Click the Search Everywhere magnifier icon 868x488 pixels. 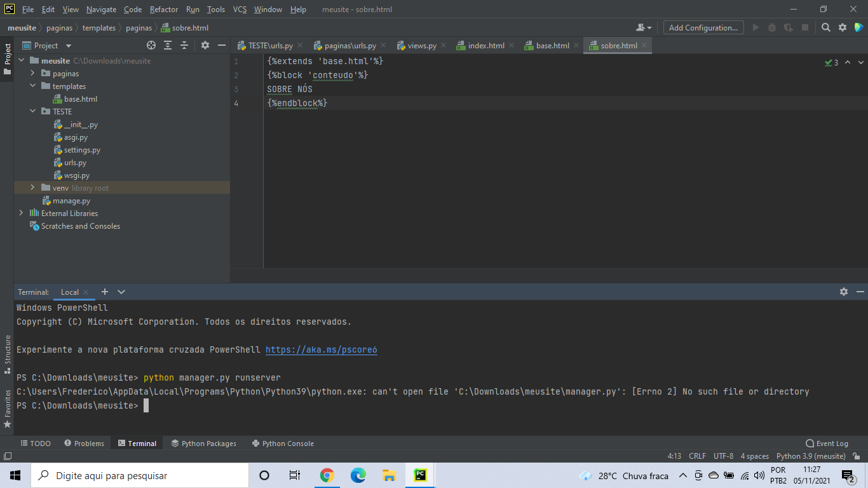(826, 27)
